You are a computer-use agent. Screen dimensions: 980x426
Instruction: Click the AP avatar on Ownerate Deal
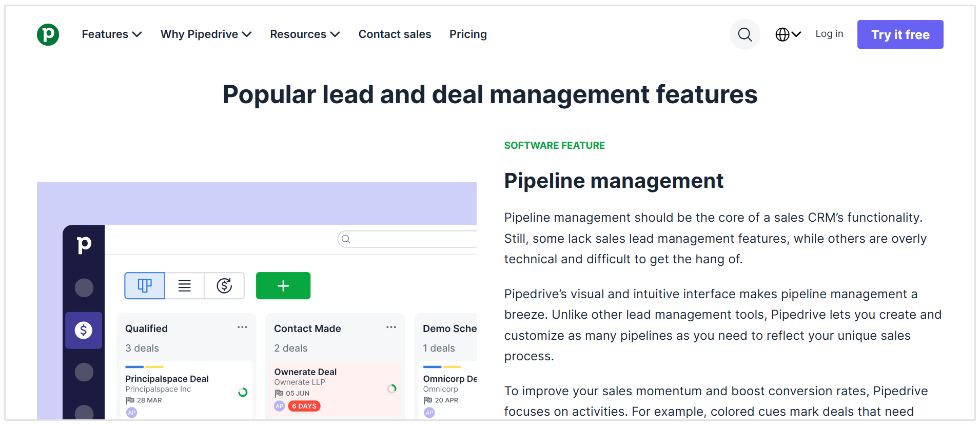(280, 406)
